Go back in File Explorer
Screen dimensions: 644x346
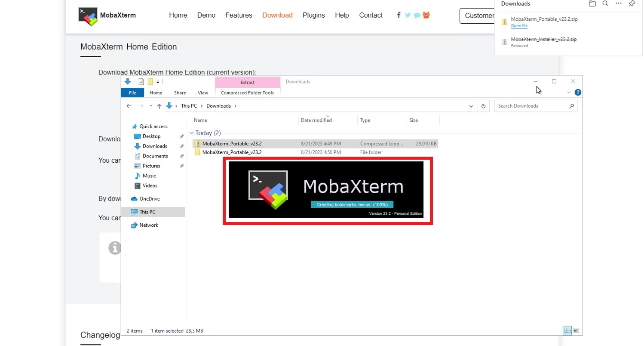(129, 106)
